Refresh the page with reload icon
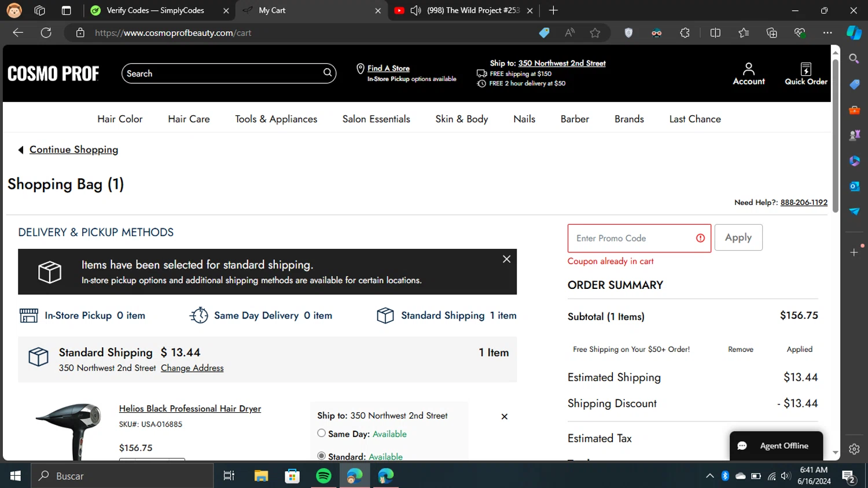The image size is (868, 488). [46, 32]
